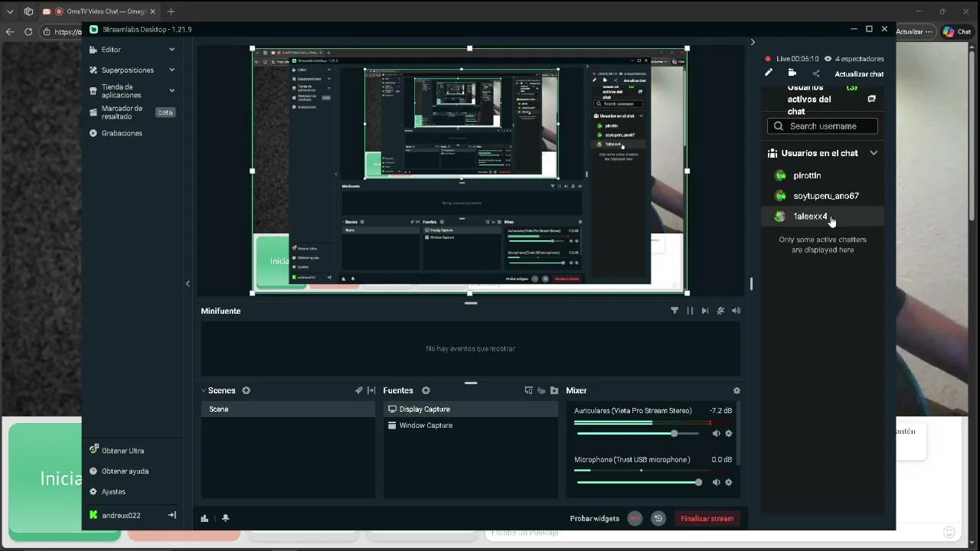
Task: Add a new source in Fuentes
Action: click(426, 390)
